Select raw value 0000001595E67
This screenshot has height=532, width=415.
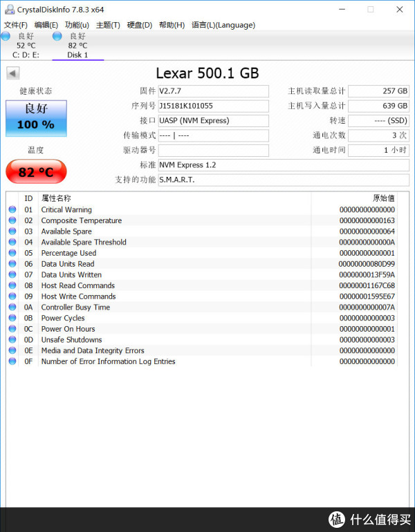367,296
